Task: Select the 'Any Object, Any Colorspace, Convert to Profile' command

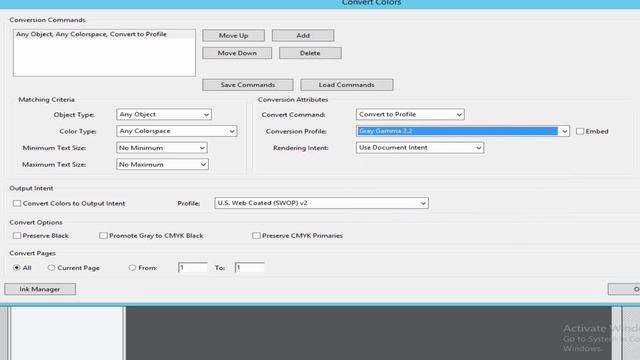Action: point(104,34)
